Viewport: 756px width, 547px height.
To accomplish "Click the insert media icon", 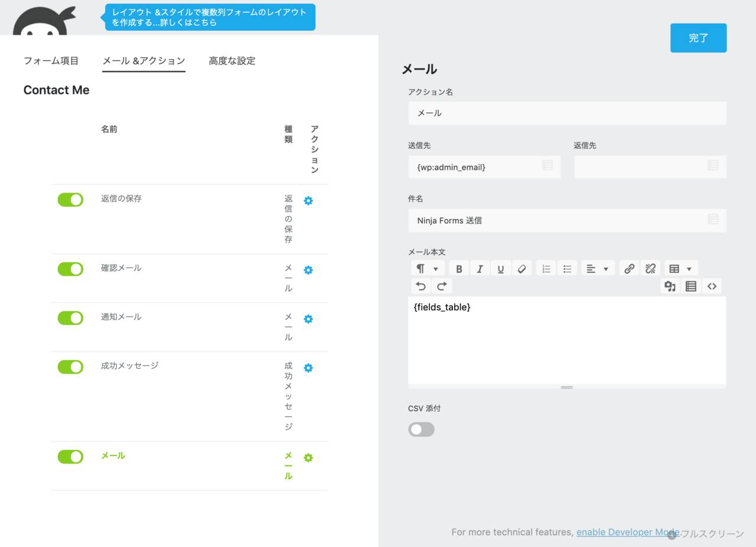I will click(x=670, y=286).
